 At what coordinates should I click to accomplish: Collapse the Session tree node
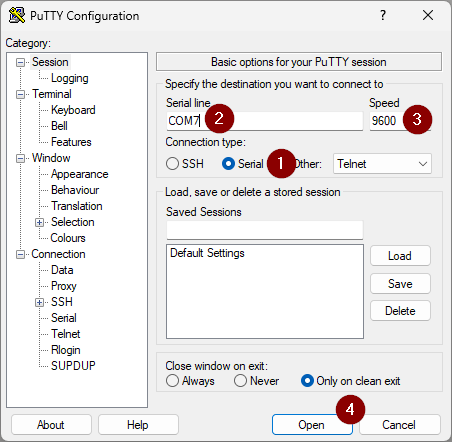20,62
